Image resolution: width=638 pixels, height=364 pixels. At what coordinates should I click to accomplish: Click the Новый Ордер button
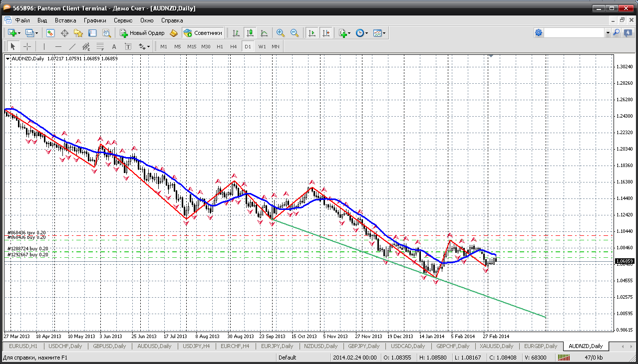click(x=142, y=33)
